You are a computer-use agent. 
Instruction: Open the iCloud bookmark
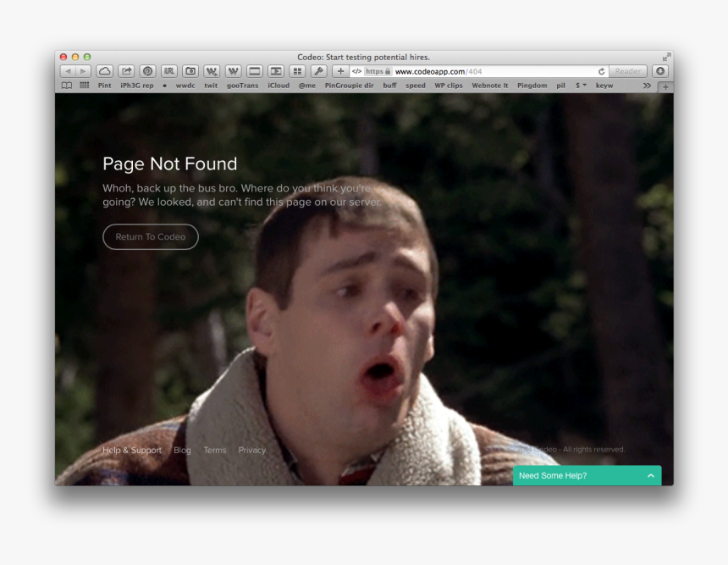[279, 86]
